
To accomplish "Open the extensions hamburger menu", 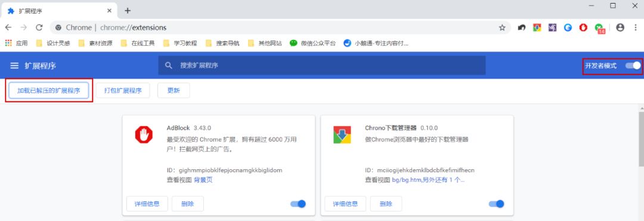I will point(14,66).
